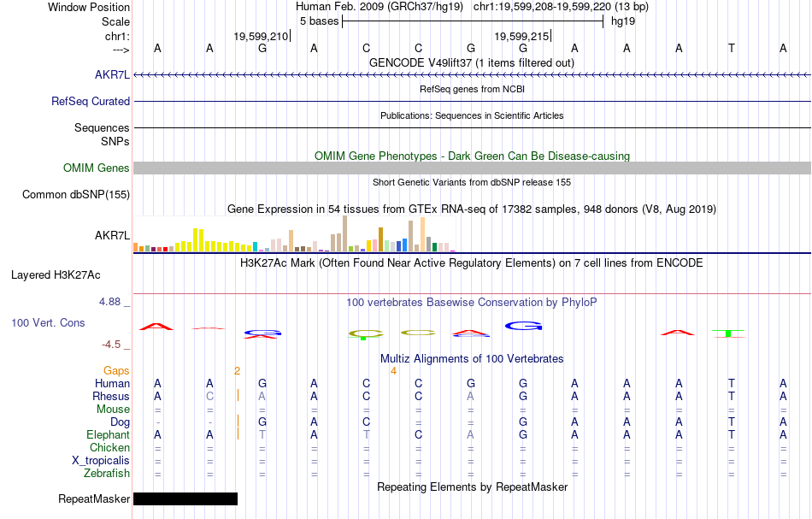The height and width of the screenshot is (519, 812).
Task: Click the first red A PhyloP logo
Action: [156, 327]
